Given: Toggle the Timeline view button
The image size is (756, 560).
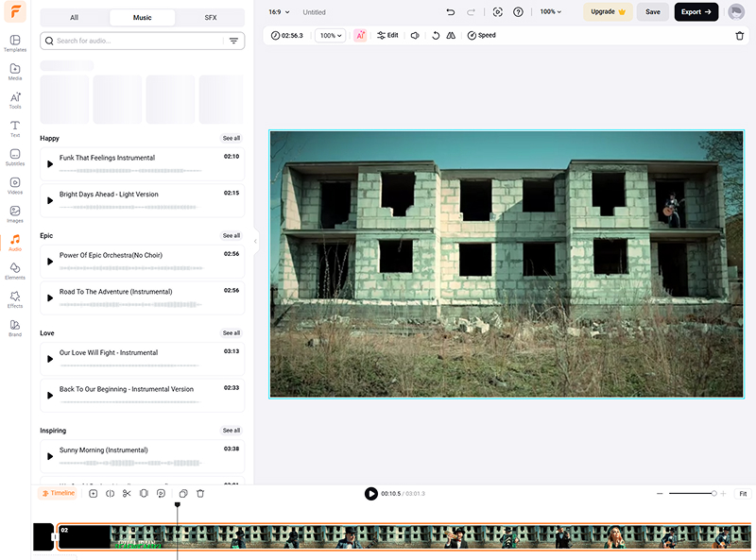Looking at the screenshot, I should point(58,494).
